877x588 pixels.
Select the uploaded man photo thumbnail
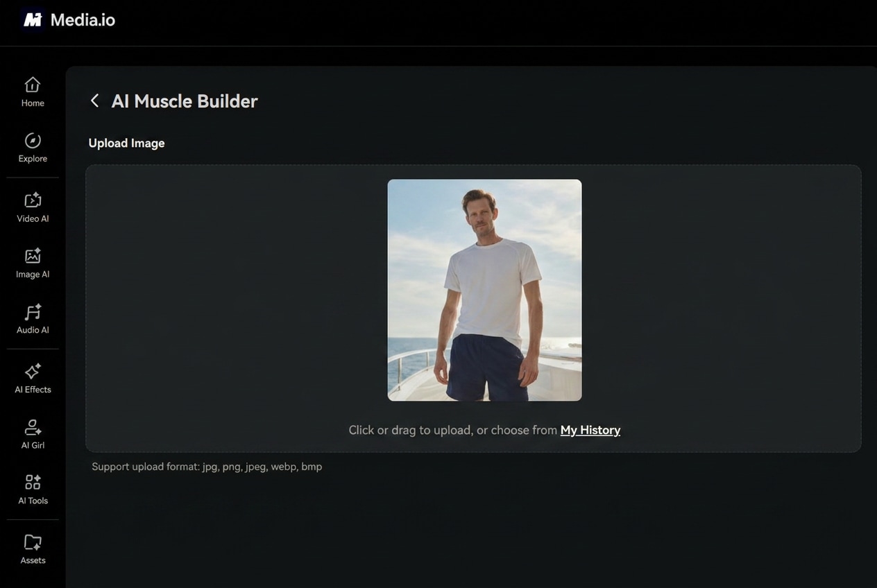click(484, 290)
